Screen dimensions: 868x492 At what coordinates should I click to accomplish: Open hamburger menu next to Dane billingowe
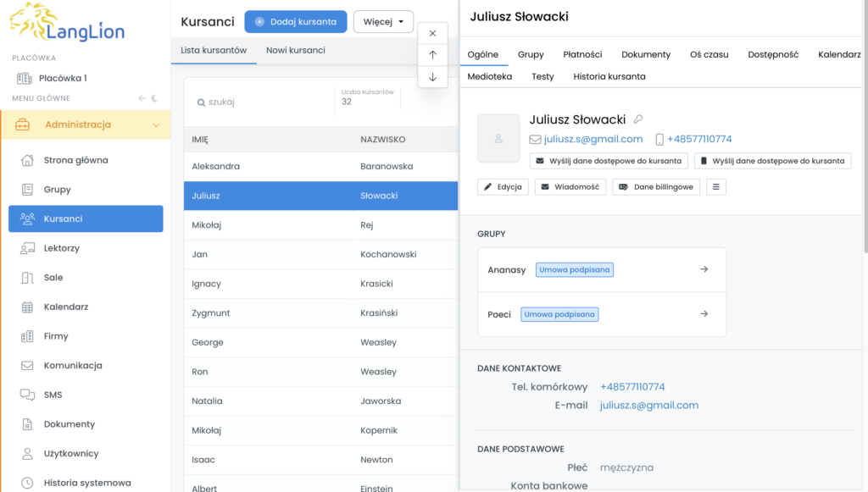pyautogui.click(x=715, y=187)
